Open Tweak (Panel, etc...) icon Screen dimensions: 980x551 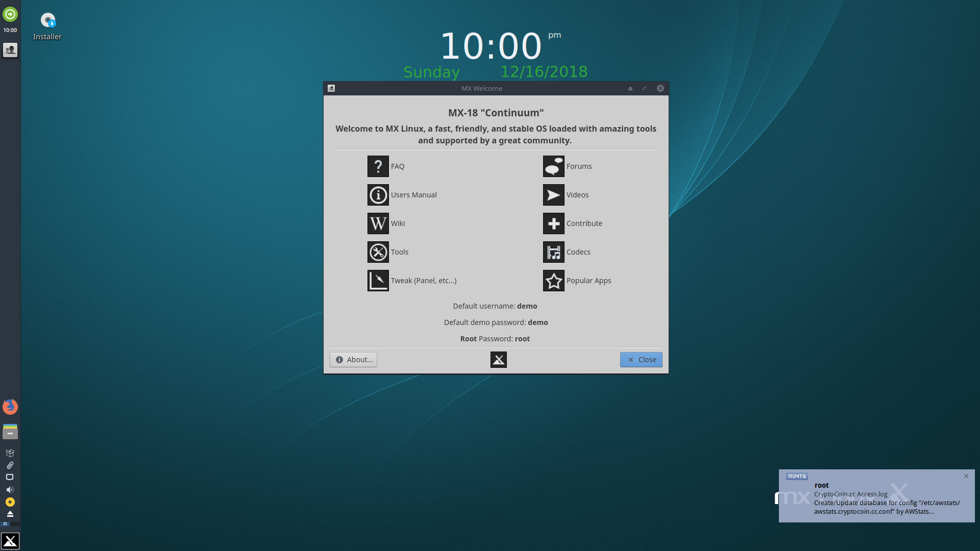coord(378,281)
